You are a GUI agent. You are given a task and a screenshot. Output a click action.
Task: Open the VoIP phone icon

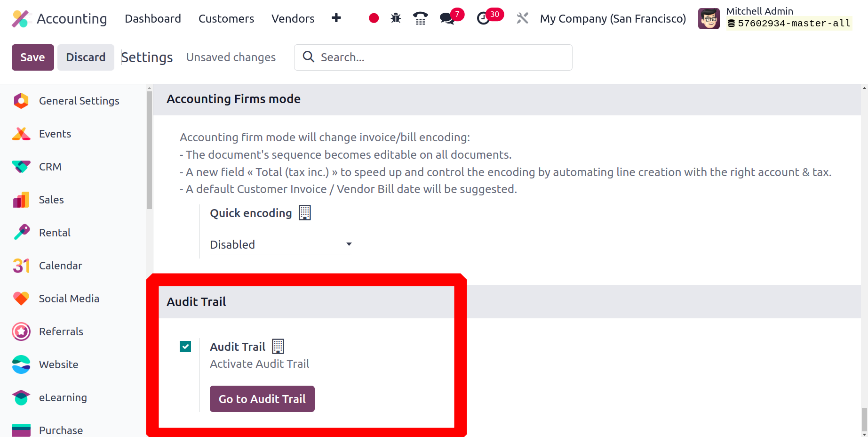tap(420, 18)
